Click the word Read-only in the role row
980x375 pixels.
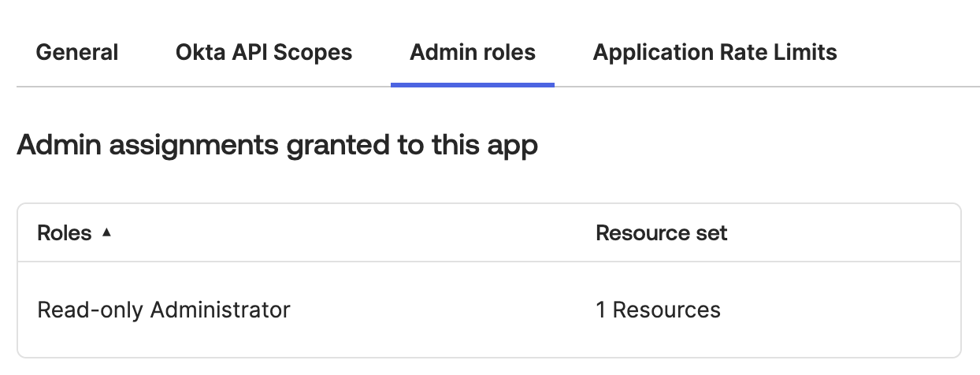(90, 310)
